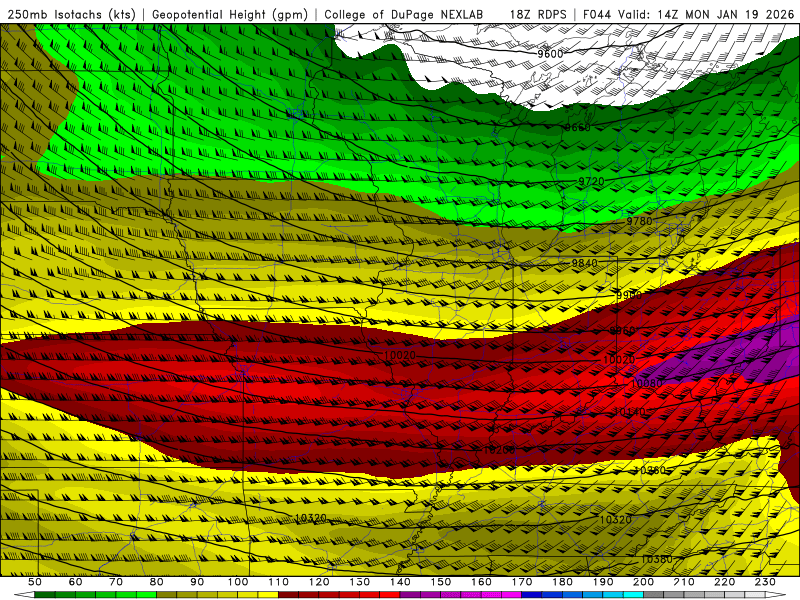Click the colorbar value 120
This screenshot has width=800, height=600.
pyautogui.click(x=319, y=582)
